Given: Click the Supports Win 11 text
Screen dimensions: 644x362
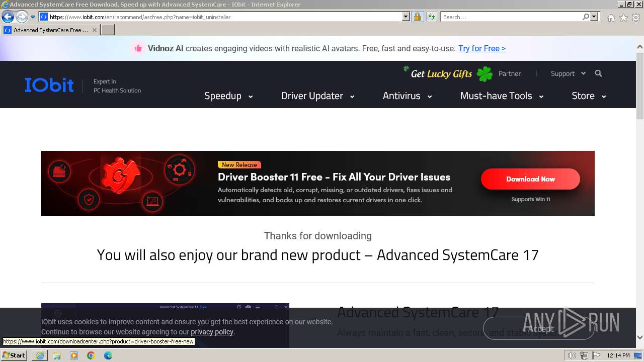Looking at the screenshot, I should click(530, 199).
